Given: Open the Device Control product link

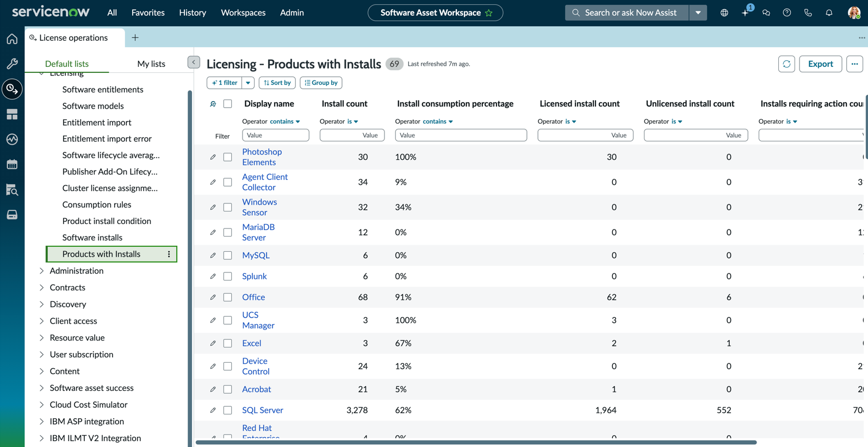Looking at the screenshot, I should [256, 367].
